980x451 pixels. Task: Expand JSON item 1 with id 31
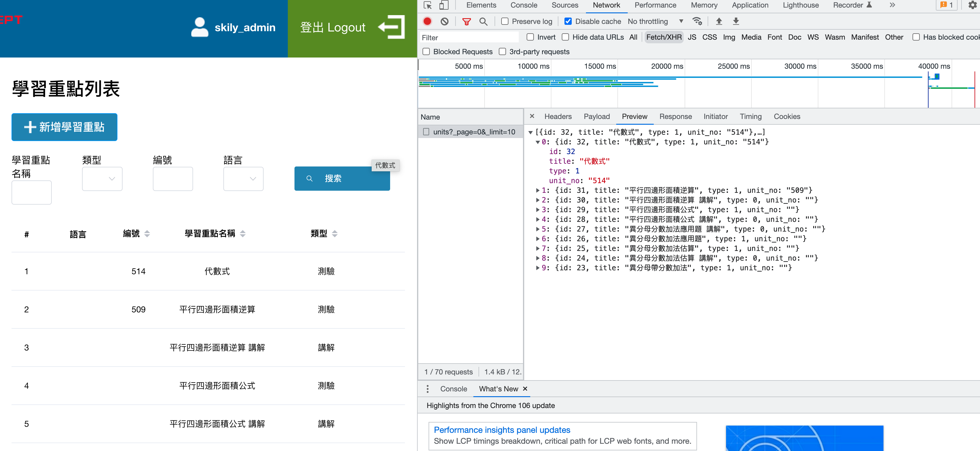pyautogui.click(x=538, y=190)
